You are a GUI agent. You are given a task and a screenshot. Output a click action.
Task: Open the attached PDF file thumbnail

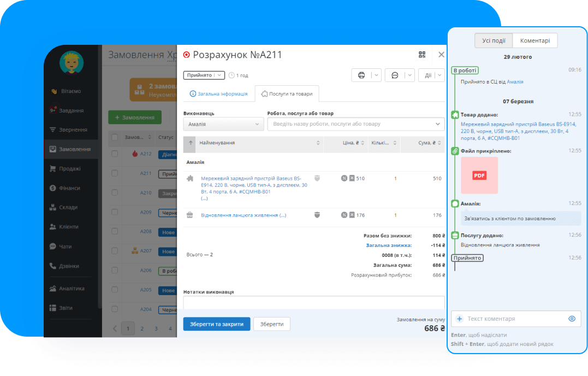point(479,175)
